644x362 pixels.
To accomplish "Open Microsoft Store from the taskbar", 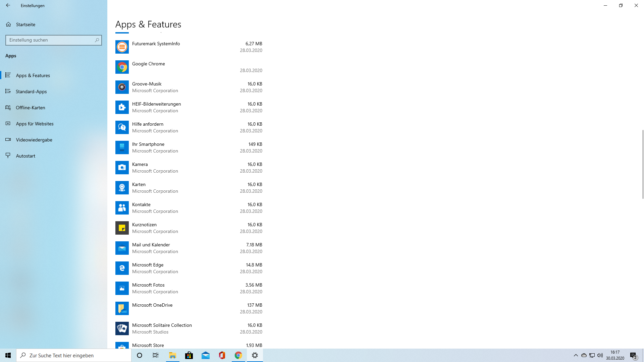I will click(x=189, y=355).
